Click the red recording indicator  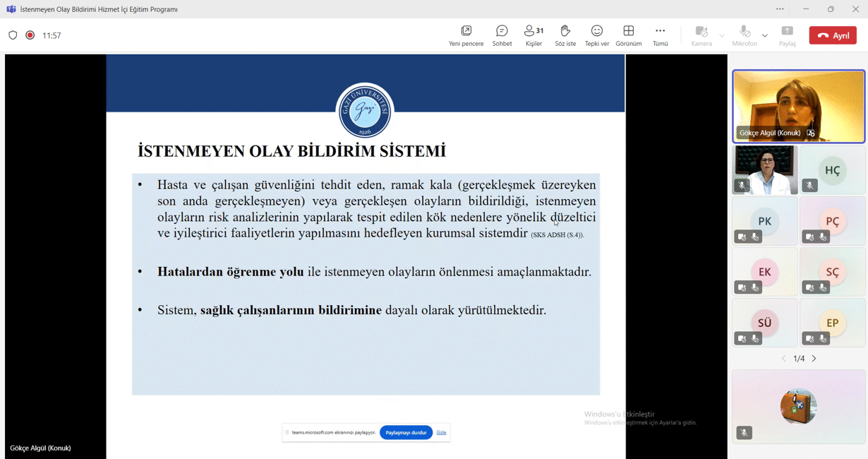pos(30,35)
